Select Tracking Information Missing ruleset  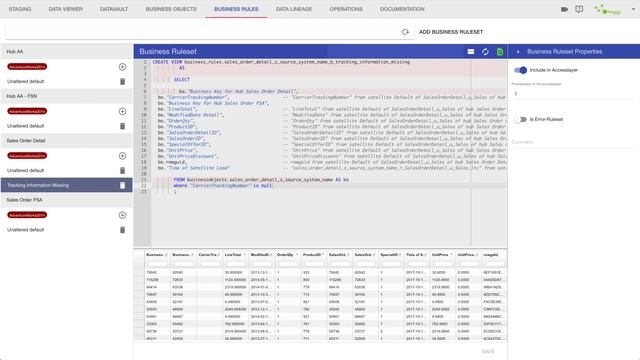pyautogui.click(x=67, y=185)
